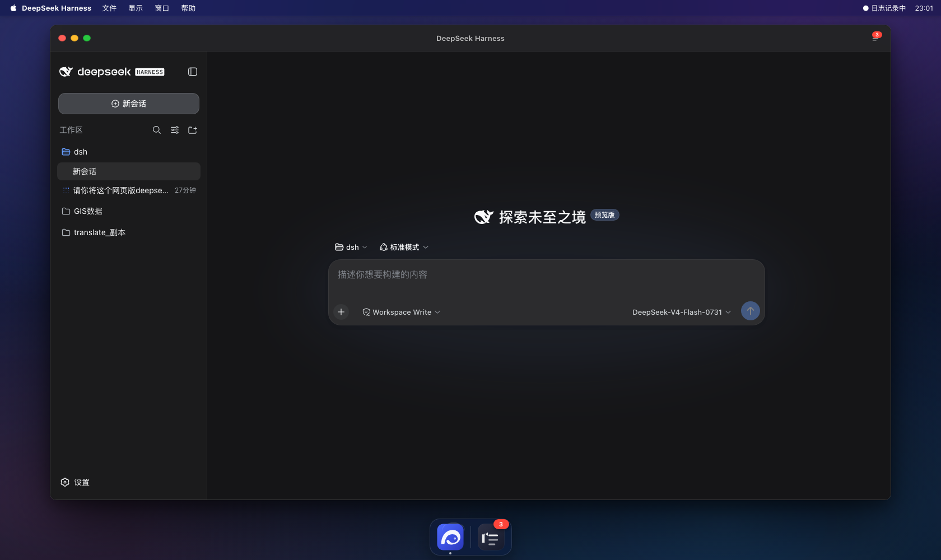Click the HARNESS label badge
The width and height of the screenshot is (941, 560).
pyautogui.click(x=150, y=72)
